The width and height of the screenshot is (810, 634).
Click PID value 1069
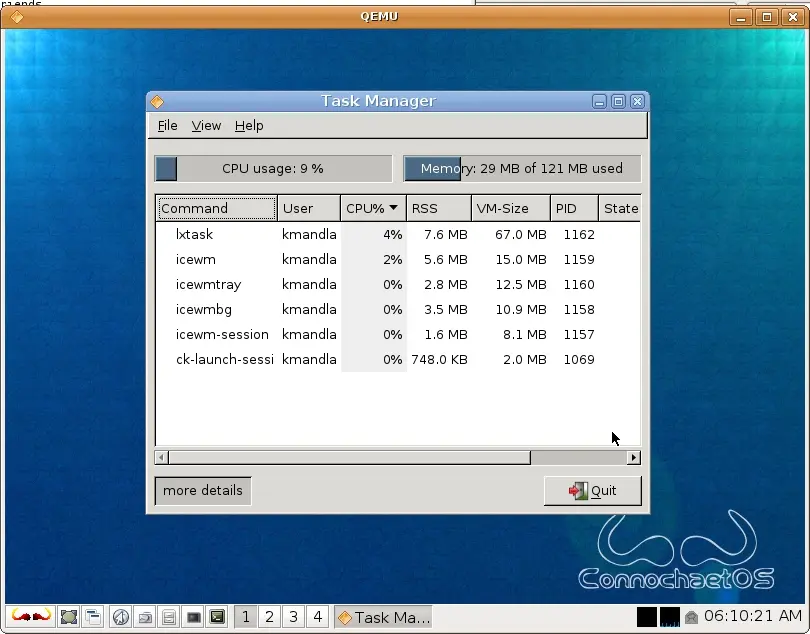579,360
